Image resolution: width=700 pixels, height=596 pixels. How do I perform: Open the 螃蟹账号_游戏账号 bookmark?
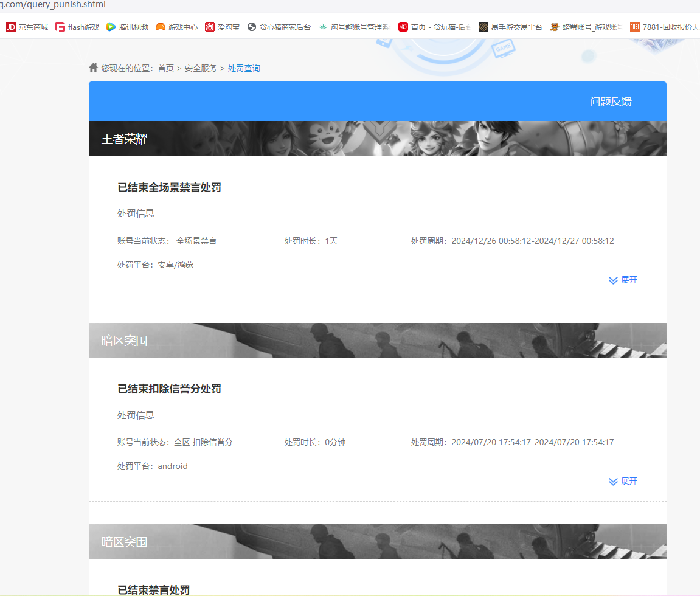pyautogui.click(x=584, y=26)
